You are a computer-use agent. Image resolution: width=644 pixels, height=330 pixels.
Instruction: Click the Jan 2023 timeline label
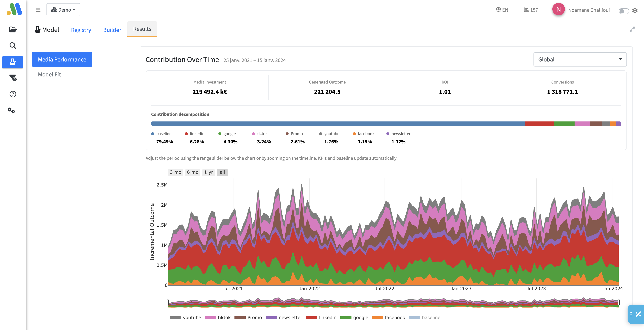click(x=461, y=289)
